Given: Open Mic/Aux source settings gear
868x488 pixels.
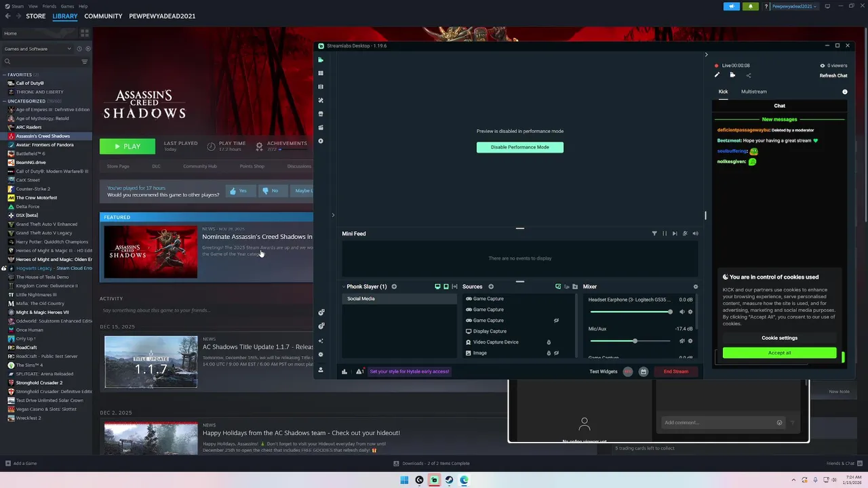Looking at the screenshot, I should coord(690,341).
